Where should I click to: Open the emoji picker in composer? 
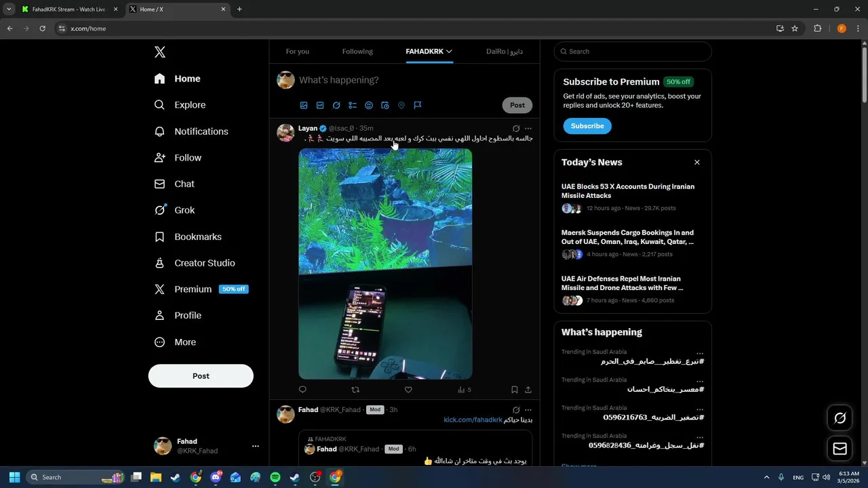369,105
